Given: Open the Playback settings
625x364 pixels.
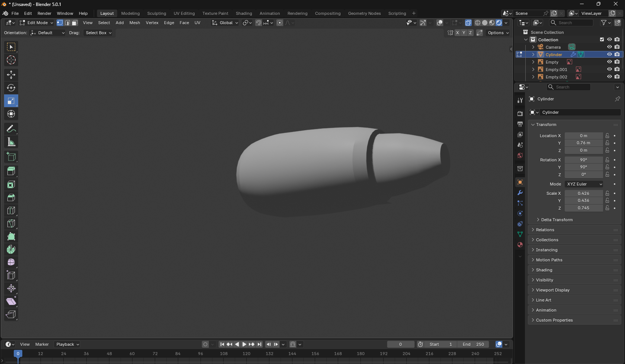Looking at the screenshot, I should pyautogui.click(x=68, y=344).
